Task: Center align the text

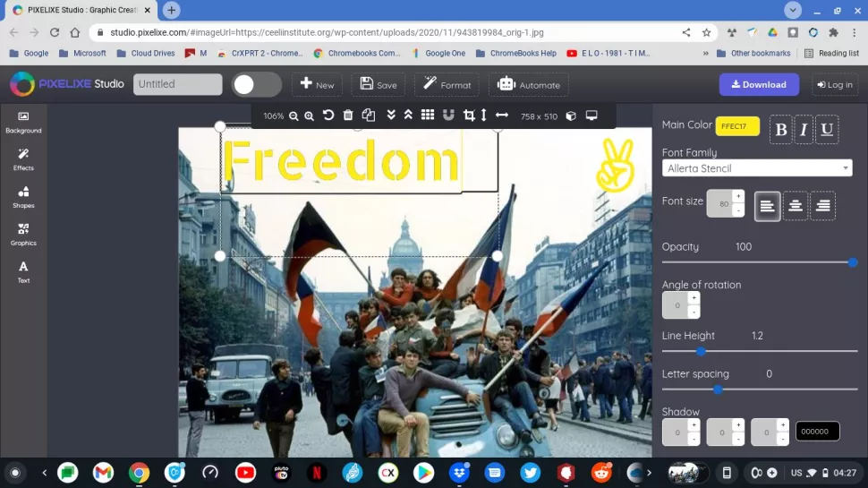Action: pyautogui.click(x=796, y=206)
